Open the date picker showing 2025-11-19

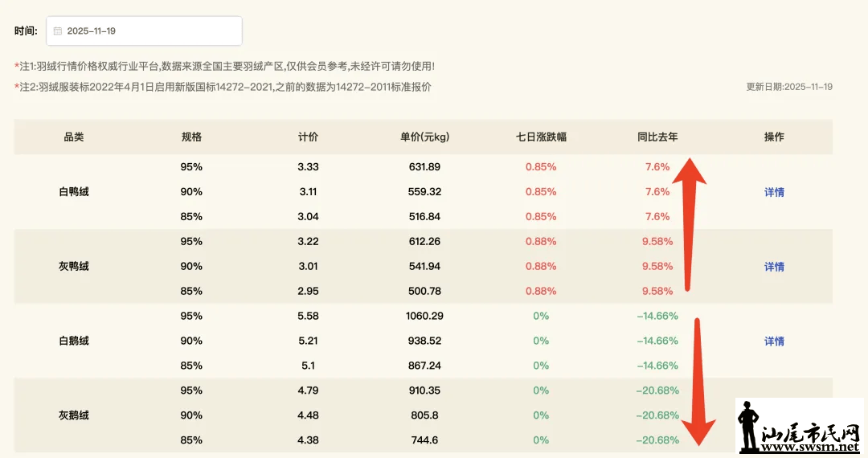point(145,31)
